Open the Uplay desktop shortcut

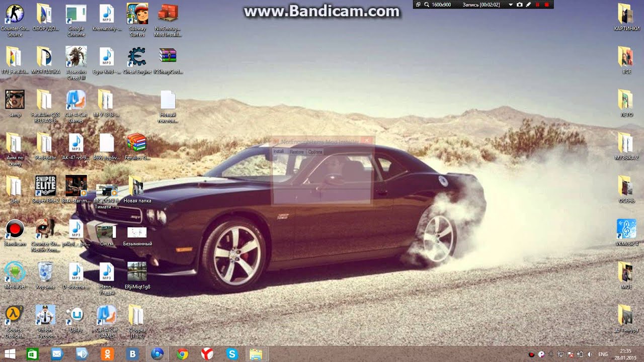76,316
